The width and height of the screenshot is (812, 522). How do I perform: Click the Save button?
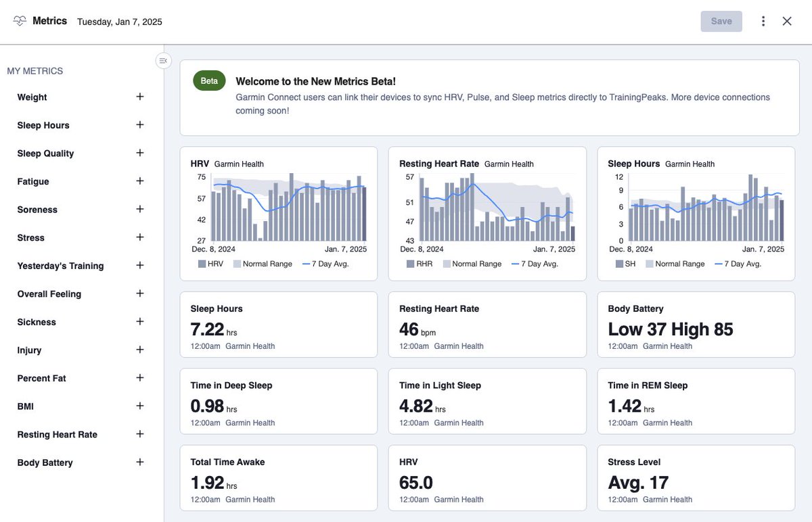[x=721, y=21]
